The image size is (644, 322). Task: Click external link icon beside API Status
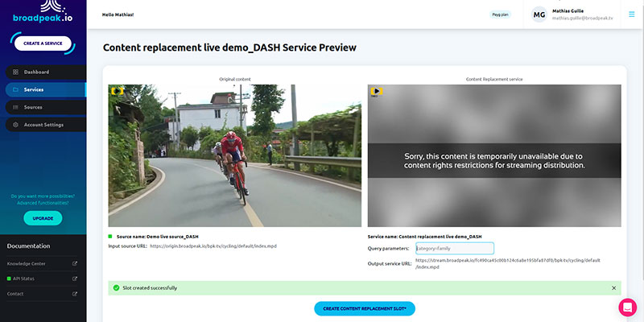point(75,279)
